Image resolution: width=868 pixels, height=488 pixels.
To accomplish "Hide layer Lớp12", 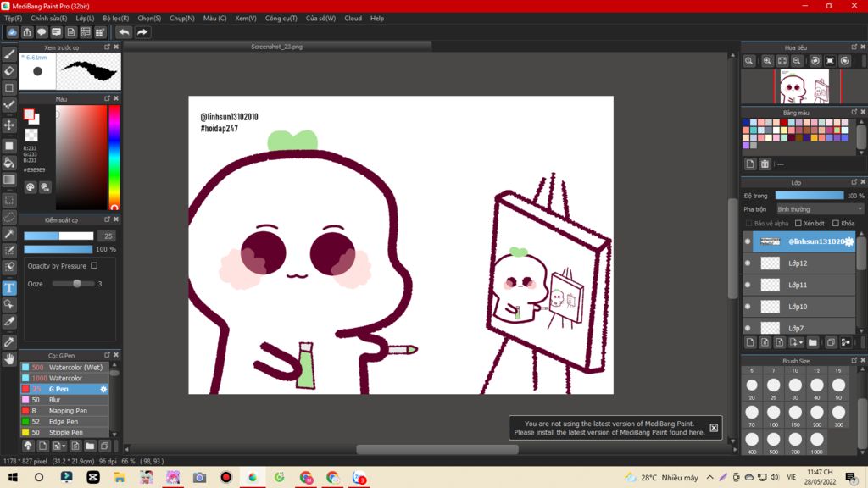I will tap(748, 263).
